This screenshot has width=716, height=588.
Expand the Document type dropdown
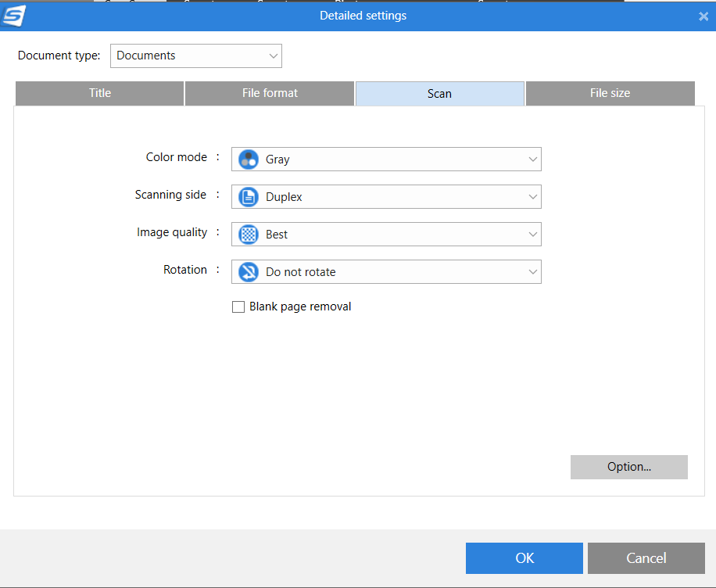(273, 56)
